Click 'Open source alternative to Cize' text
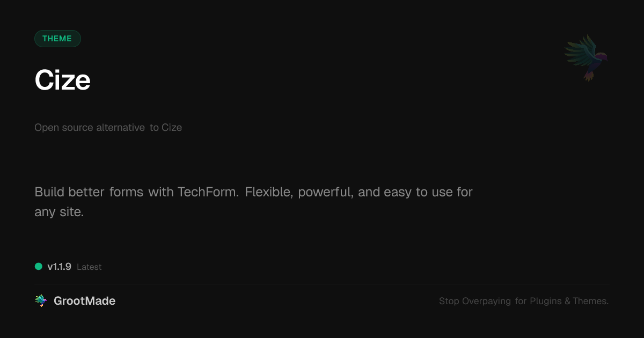The height and width of the screenshot is (338, 644). tap(108, 128)
